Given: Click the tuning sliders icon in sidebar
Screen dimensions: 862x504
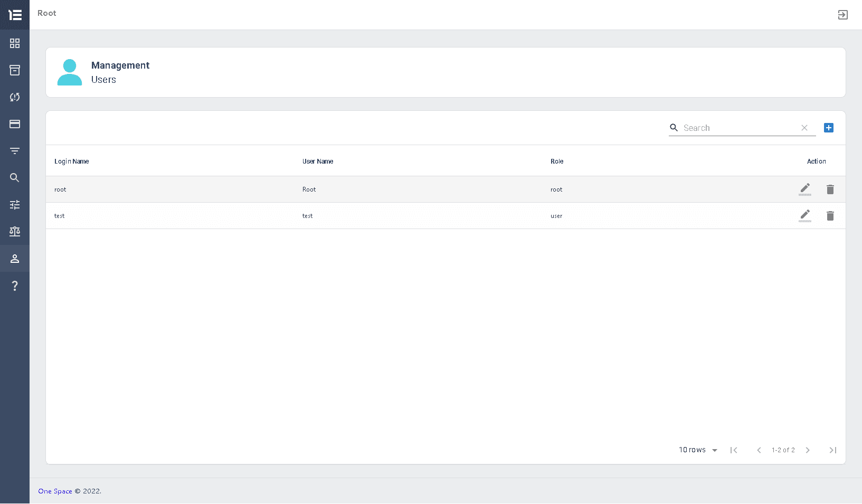Looking at the screenshot, I should (15, 205).
